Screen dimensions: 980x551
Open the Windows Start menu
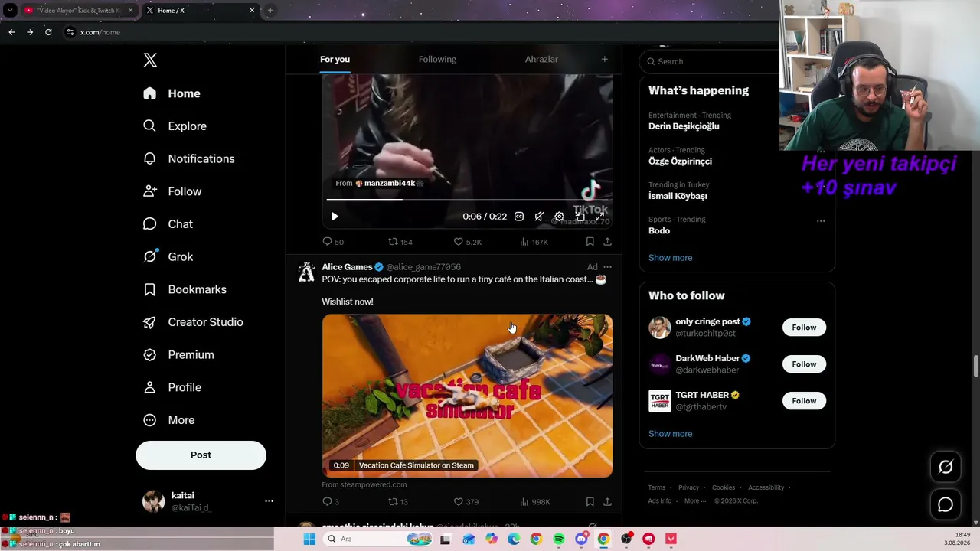tap(309, 540)
